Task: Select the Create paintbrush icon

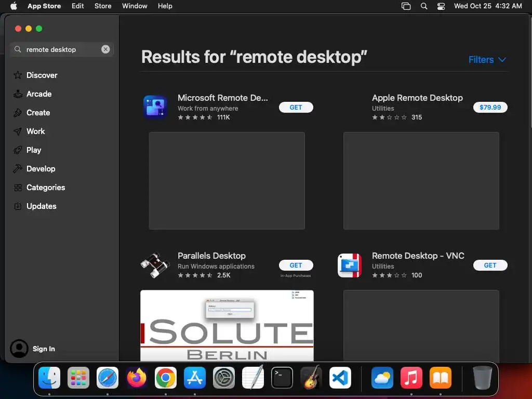Action: 18,113
